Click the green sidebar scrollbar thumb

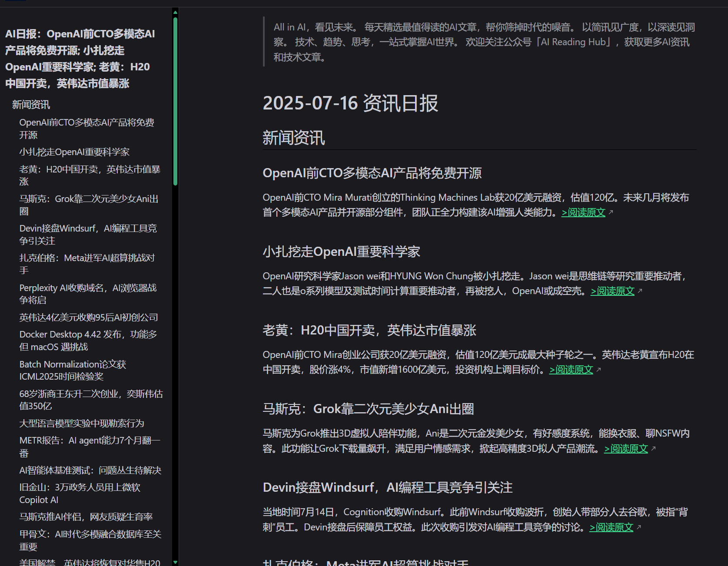[x=175, y=101]
